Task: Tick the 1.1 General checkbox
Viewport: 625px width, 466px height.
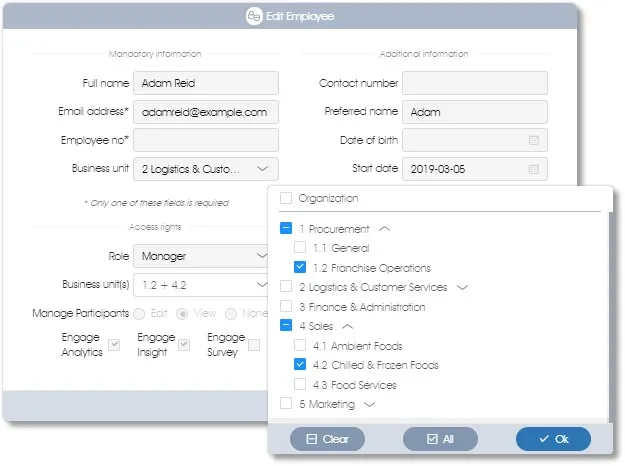Action: (x=300, y=248)
